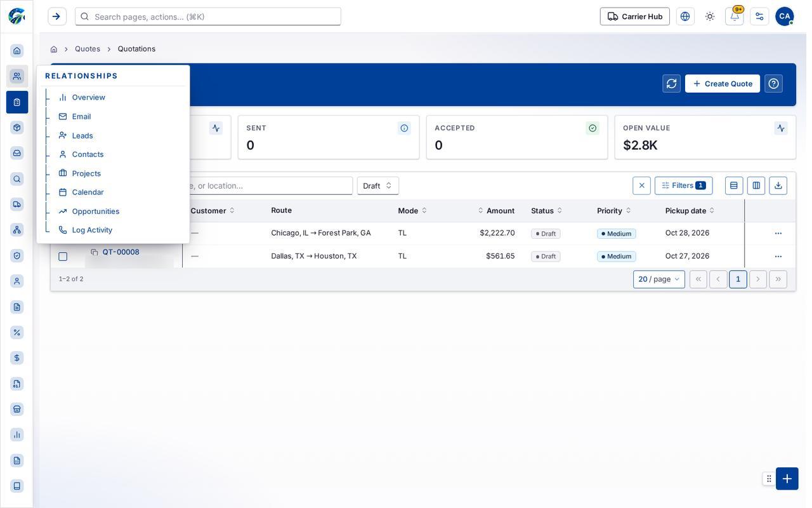Click the percent icon in the sidebar
The image size is (812, 508).
(17, 333)
